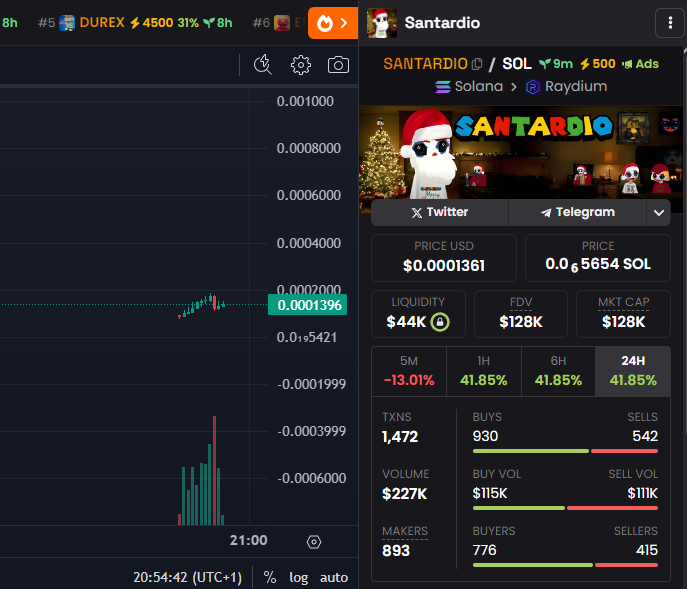This screenshot has width=687, height=589.
Task: Select the 5M timeframe tab
Action: point(409,371)
